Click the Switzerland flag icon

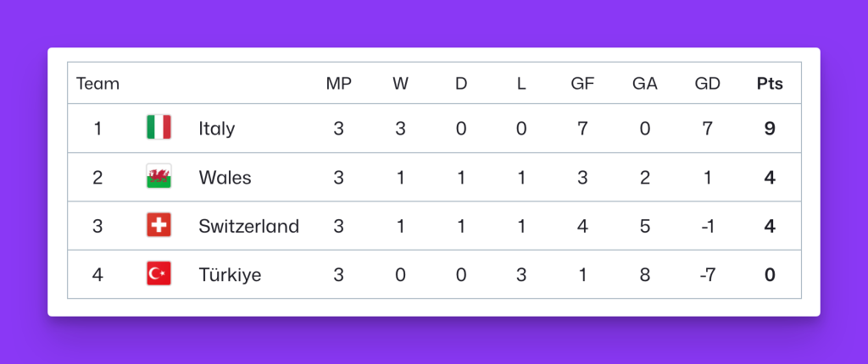tap(159, 224)
